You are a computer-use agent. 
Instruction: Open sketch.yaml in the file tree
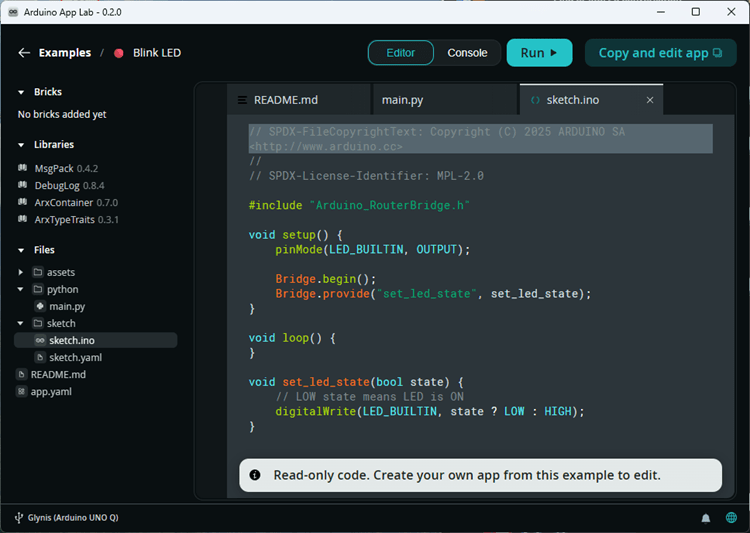(x=75, y=357)
